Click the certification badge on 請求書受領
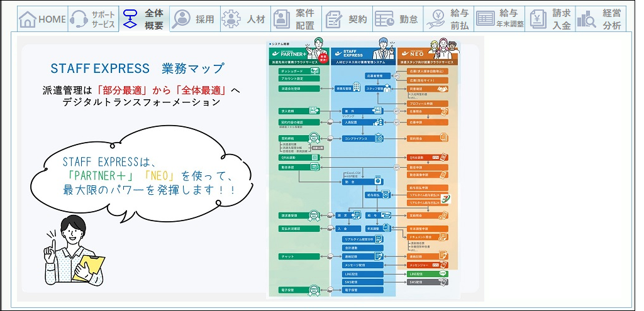The width and height of the screenshot is (644, 311). coord(314,216)
